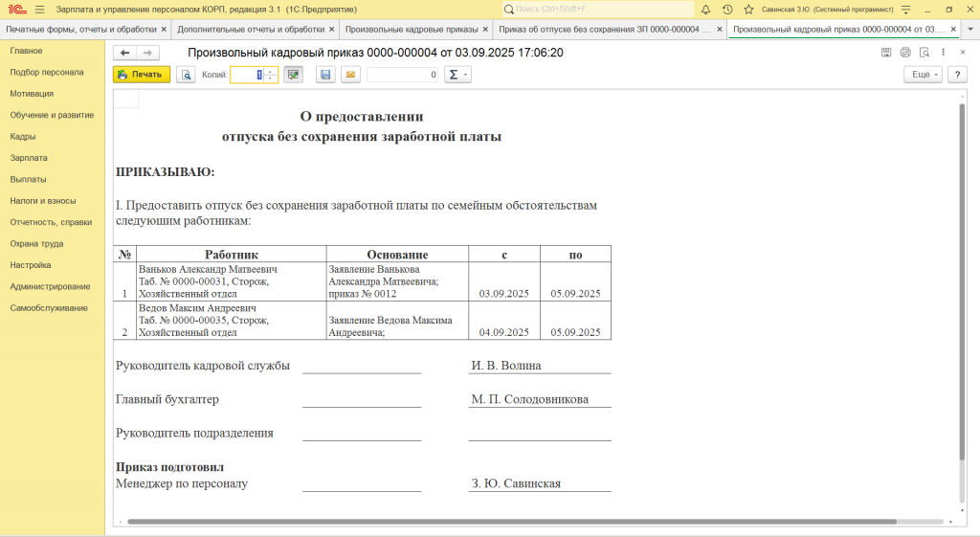This screenshot has height=537, width=980.
Task: Open help with the question mark button
Action: [x=957, y=75]
